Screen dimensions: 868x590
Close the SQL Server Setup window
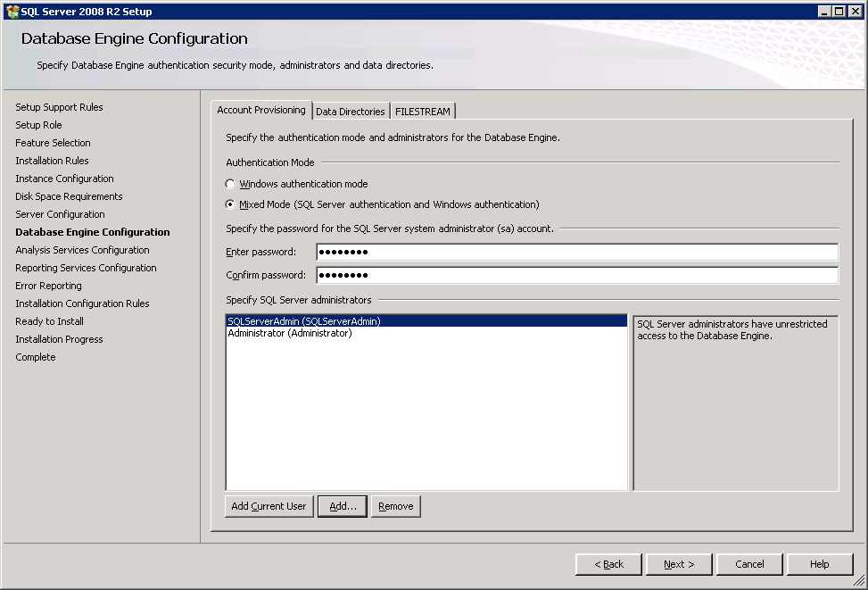click(855, 11)
